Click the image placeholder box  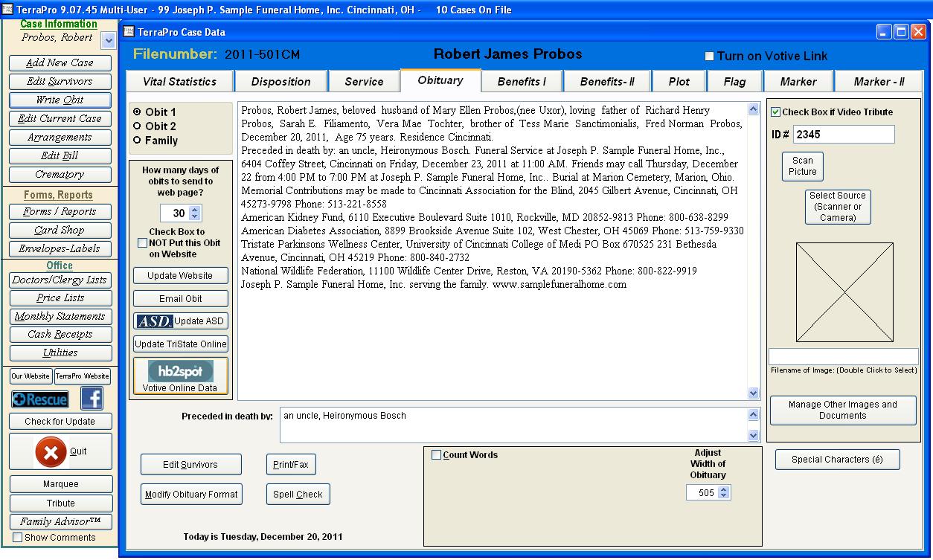point(844,292)
